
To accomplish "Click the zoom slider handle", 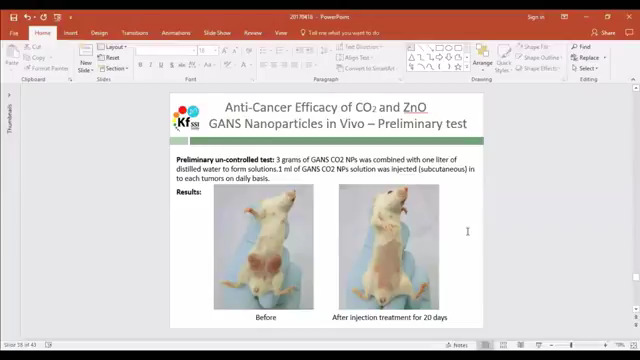I will point(571,345).
